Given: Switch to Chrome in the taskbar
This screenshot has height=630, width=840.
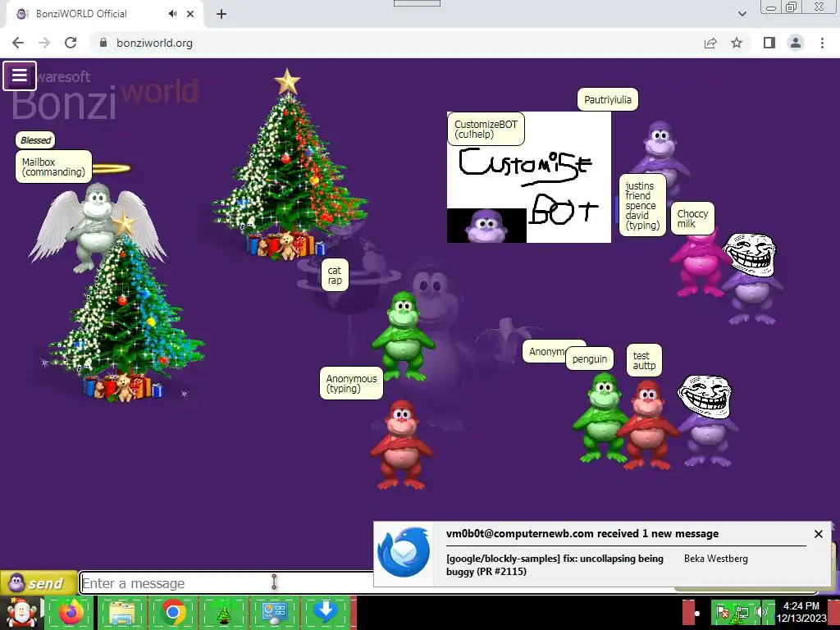Looking at the screenshot, I should pyautogui.click(x=172, y=612).
